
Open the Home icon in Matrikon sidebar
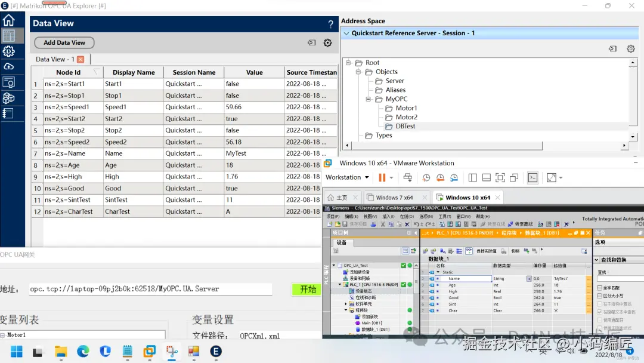8,20
